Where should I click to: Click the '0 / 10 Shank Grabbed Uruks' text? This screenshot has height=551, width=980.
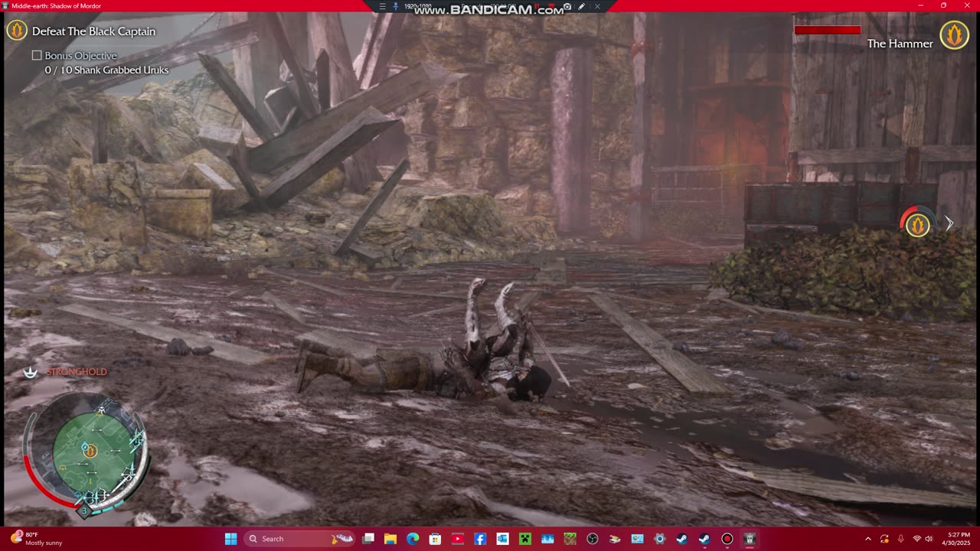point(106,70)
